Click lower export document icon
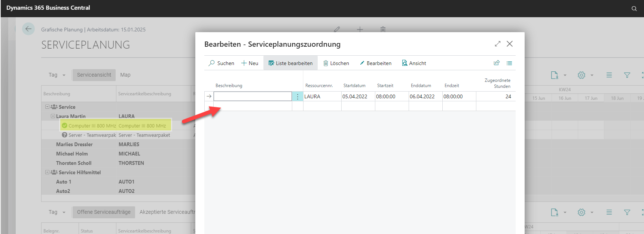The image size is (644, 234). tap(554, 212)
